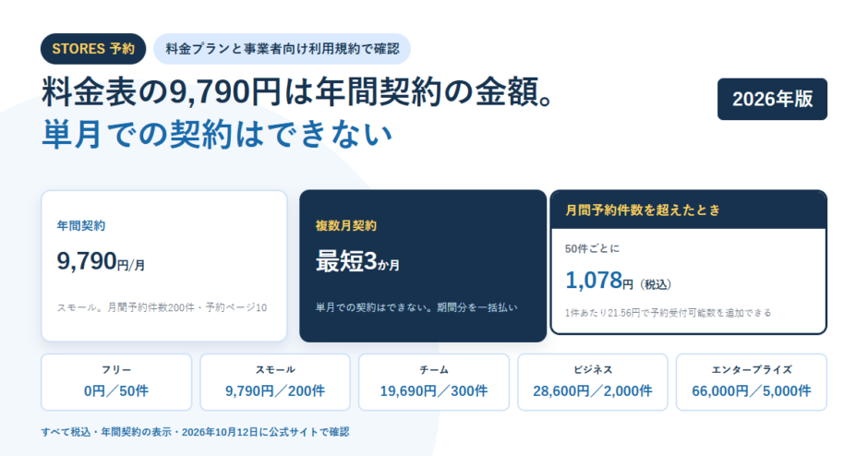868x456 pixels.
Task: Click the 料金プランと事業者向け利用規約で確認 pill
Action: point(282,49)
